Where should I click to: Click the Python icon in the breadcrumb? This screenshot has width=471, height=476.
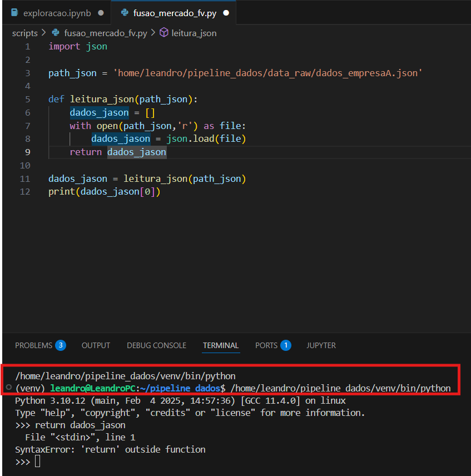pos(56,32)
